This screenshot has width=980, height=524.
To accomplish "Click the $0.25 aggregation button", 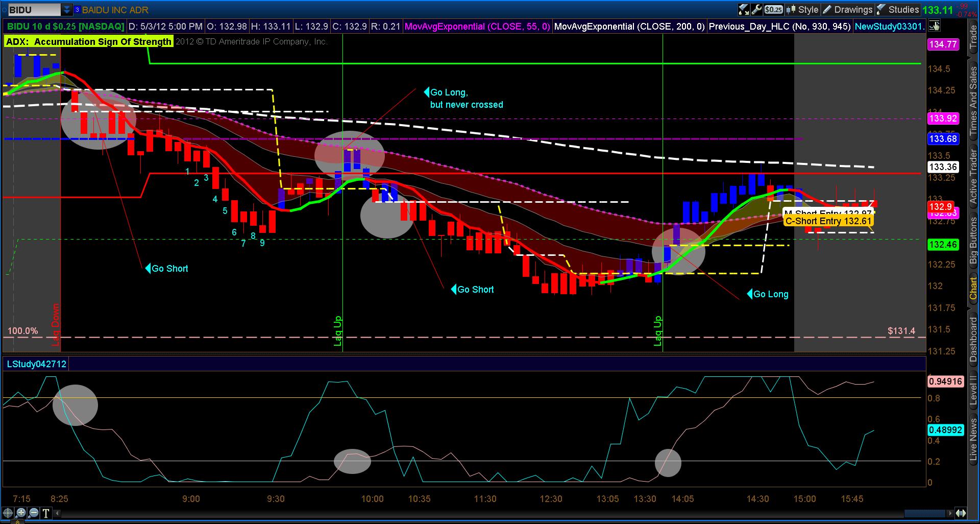I will [x=774, y=9].
